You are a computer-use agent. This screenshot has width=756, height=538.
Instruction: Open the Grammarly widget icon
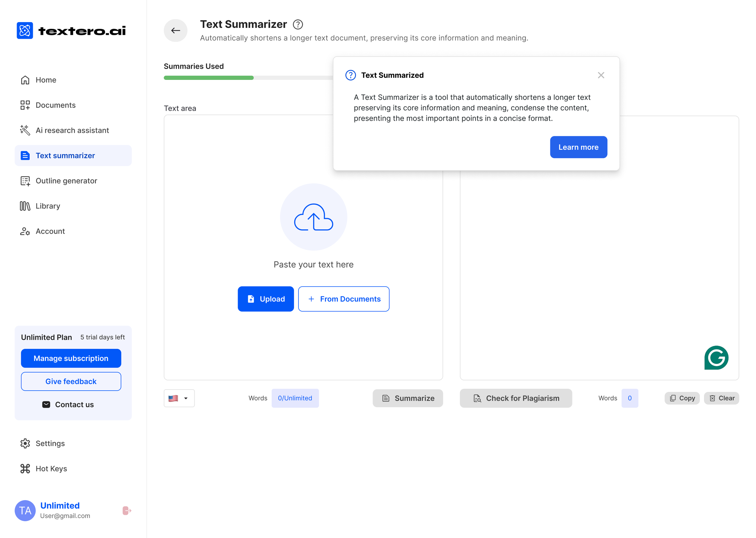pyautogui.click(x=716, y=357)
